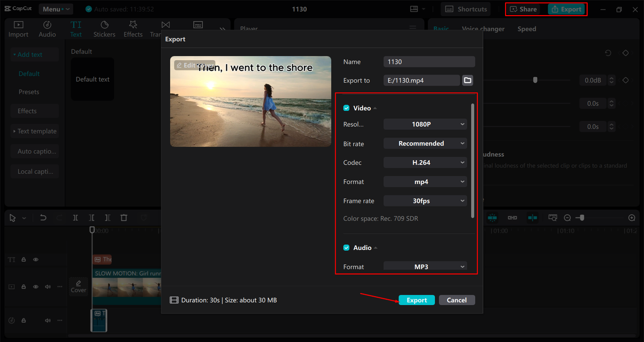The image size is (644, 342).
Task: Open the Codec H.264 dropdown
Action: point(425,163)
